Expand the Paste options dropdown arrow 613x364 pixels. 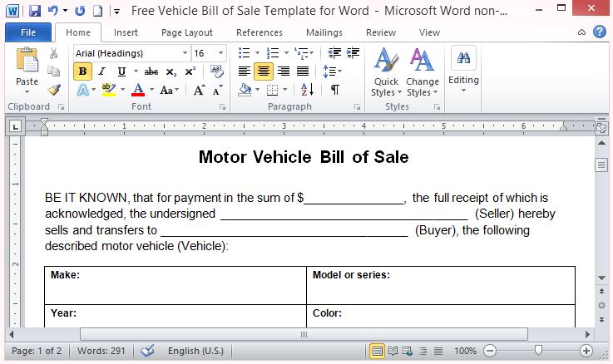27,94
